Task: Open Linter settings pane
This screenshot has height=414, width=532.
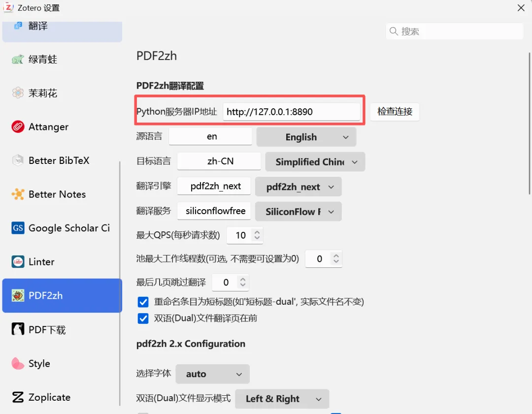Action: point(62,262)
